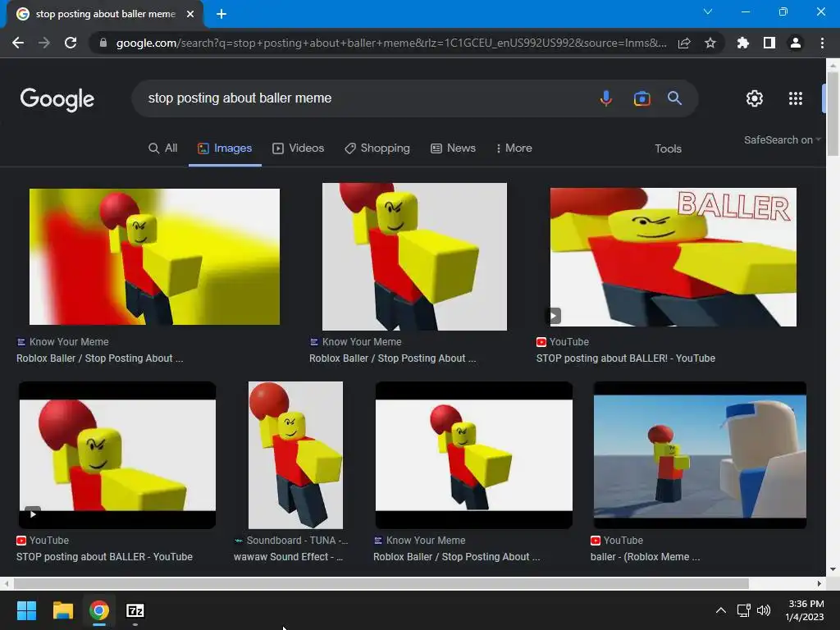Open volume control tray icon
The height and width of the screenshot is (630, 840).
click(764, 610)
